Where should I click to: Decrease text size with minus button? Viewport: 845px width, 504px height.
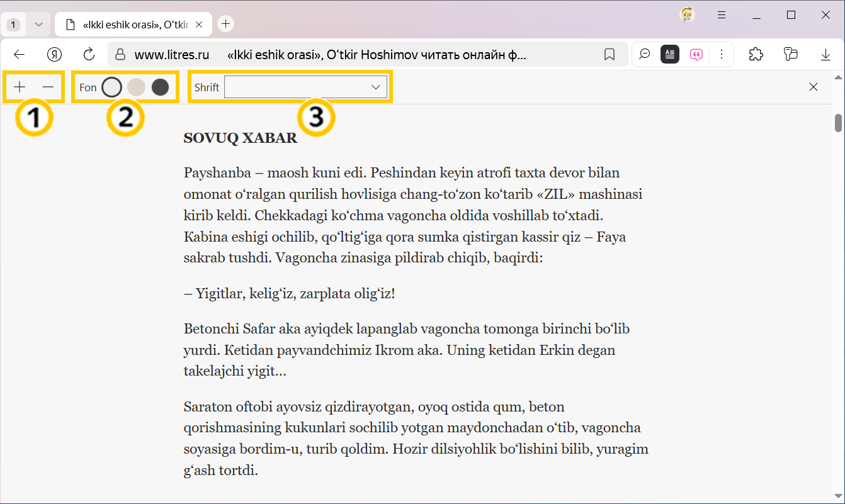click(x=48, y=87)
